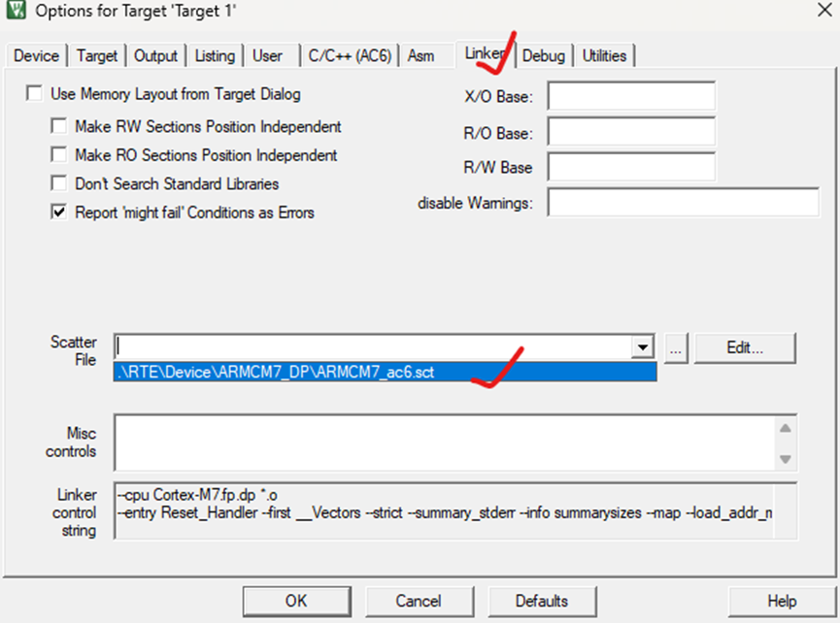The image size is (840, 623).
Task: Click Misc controls scroll up arrow
Action: coord(786,428)
